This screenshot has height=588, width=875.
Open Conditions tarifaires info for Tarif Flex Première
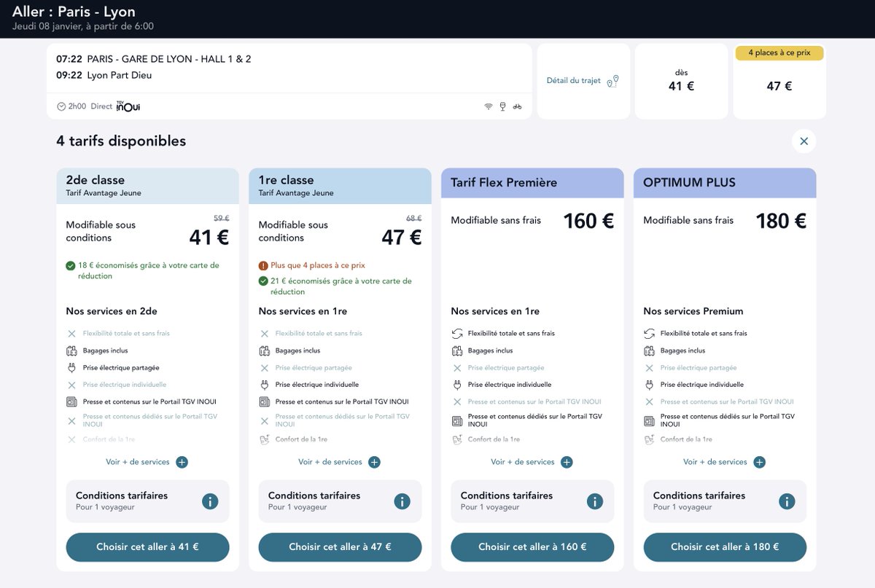point(595,501)
